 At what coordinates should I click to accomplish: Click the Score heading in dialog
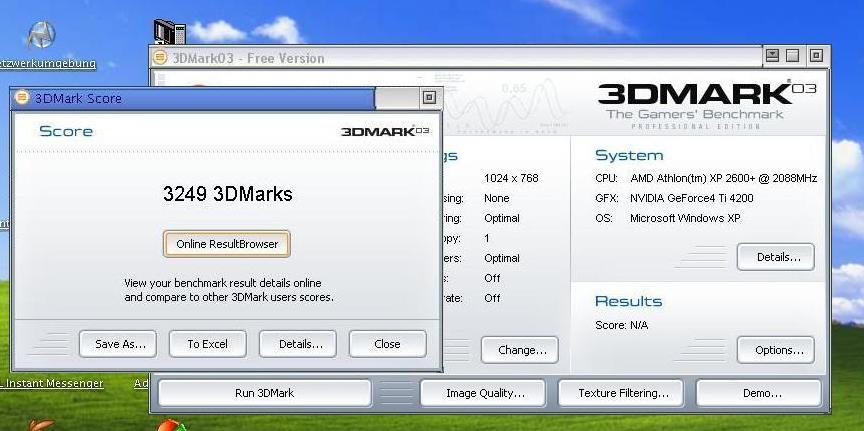[x=66, y=131]
